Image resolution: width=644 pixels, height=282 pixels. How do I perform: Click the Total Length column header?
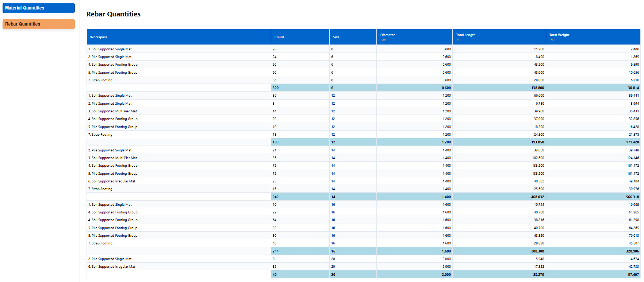click(x=465, y=35)
